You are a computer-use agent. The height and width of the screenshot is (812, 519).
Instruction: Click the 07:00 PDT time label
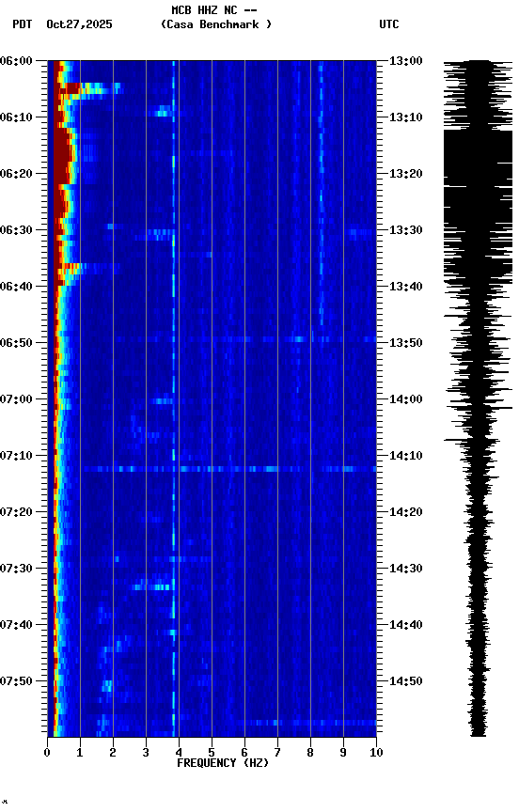pyautogui.click(x=16, y=399)
